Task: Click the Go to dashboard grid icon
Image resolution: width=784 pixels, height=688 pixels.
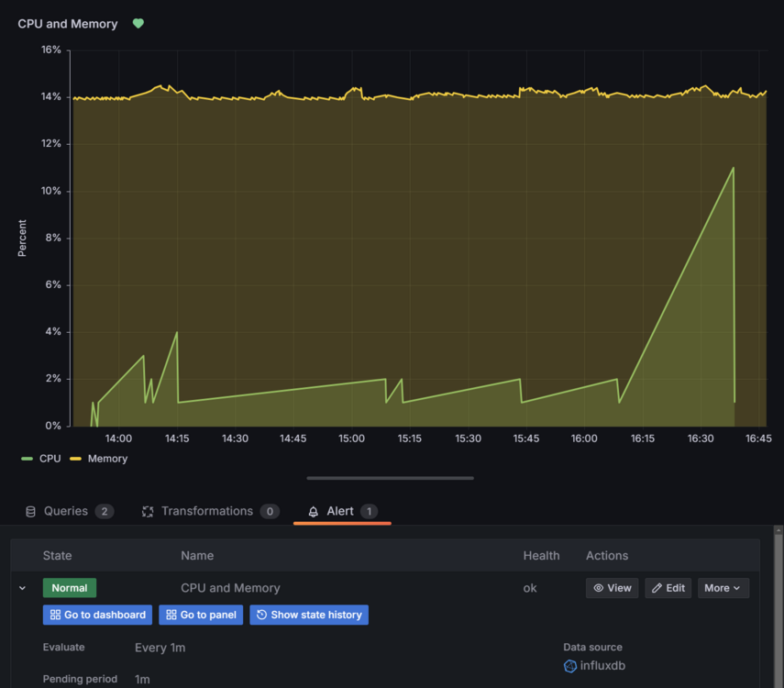Action: click(55, 615)
